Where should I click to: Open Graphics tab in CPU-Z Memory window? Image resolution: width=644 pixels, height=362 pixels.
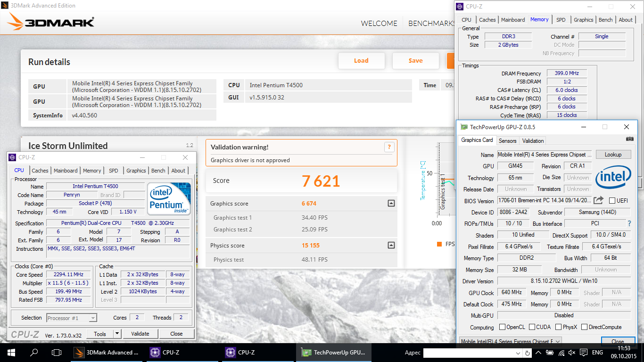584,20
